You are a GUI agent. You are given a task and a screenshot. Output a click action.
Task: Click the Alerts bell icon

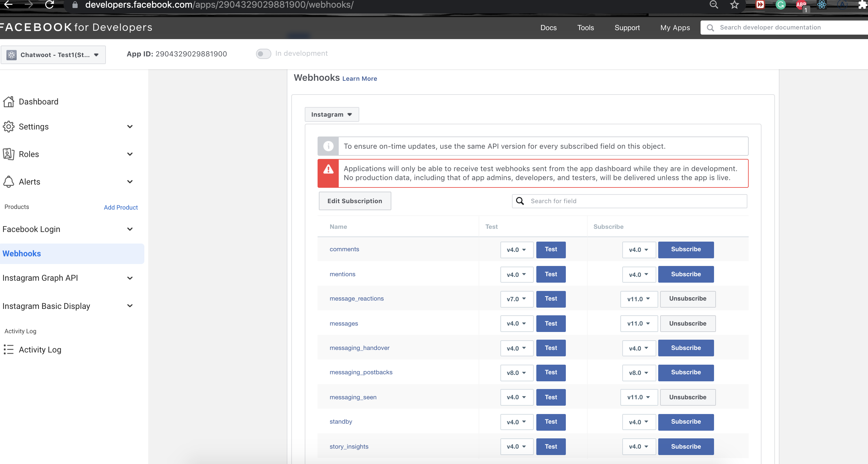point(8,181)
